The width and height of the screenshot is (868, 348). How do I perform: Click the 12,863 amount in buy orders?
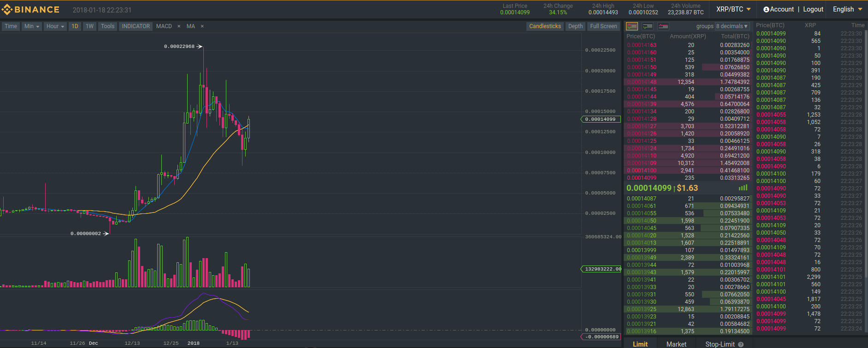(685, 309)
